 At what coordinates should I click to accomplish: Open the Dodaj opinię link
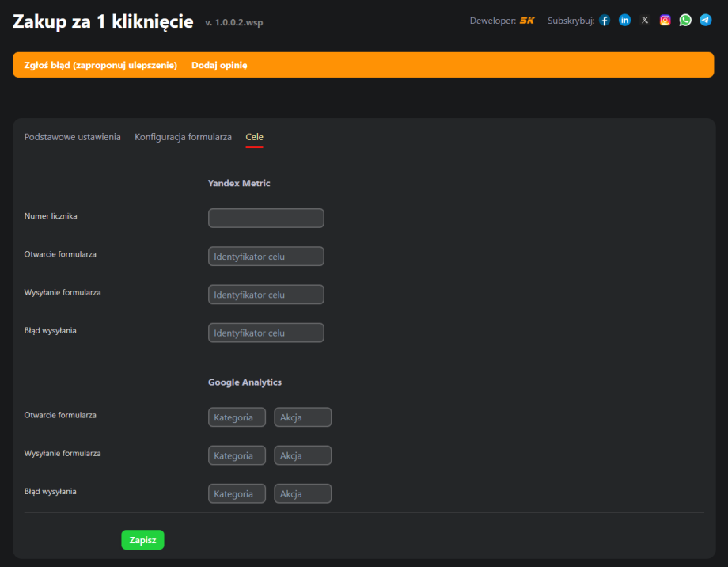(x=219, y=65)
